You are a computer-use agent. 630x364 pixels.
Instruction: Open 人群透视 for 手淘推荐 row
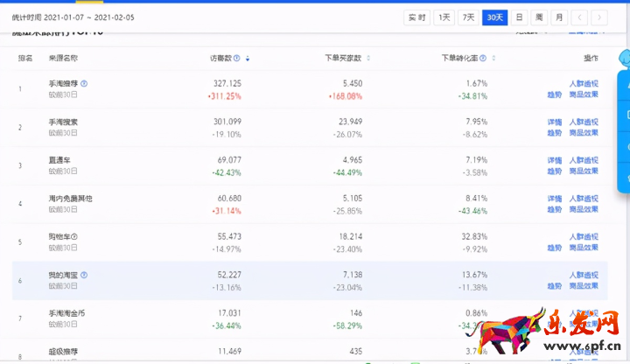click(584, 84)
